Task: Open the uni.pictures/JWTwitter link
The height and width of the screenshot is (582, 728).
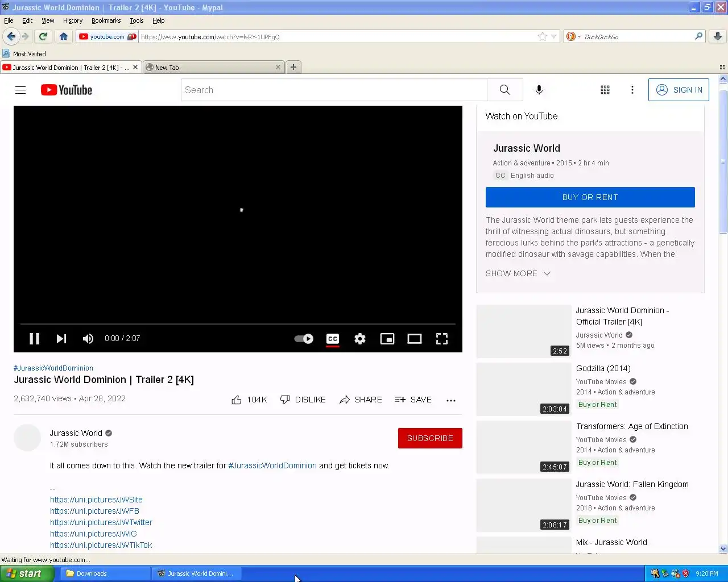Action: pyautogui.click(x=101, y=522)
